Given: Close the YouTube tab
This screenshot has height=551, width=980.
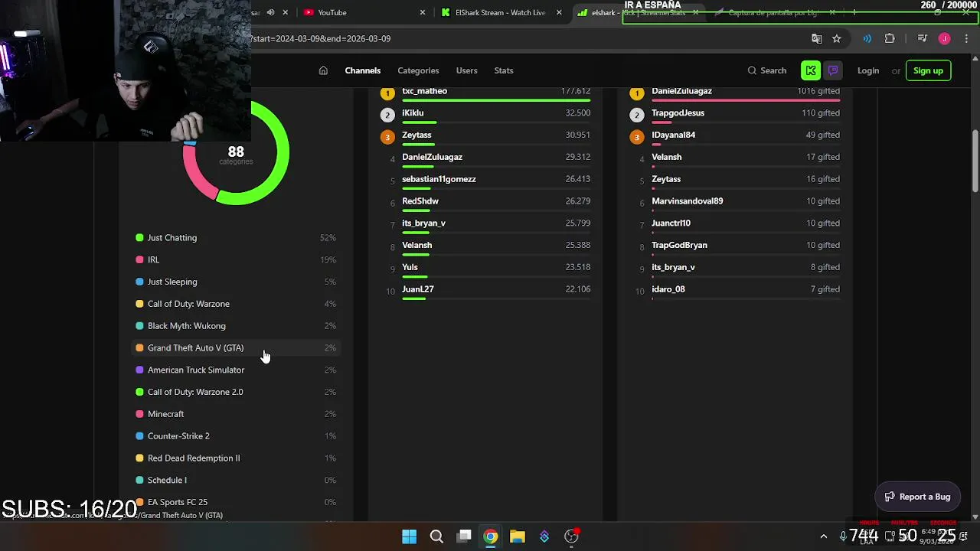Looking at the screenshot, I should pos(422,12).
